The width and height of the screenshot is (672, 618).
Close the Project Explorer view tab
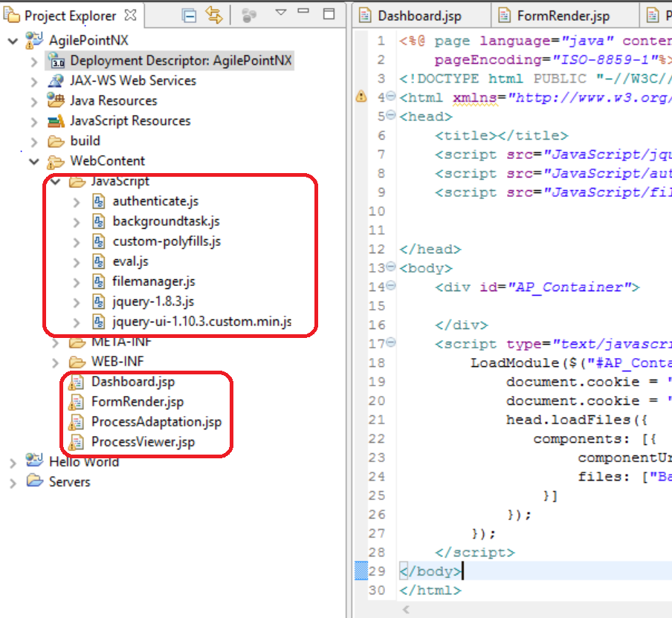click(130, 15)
